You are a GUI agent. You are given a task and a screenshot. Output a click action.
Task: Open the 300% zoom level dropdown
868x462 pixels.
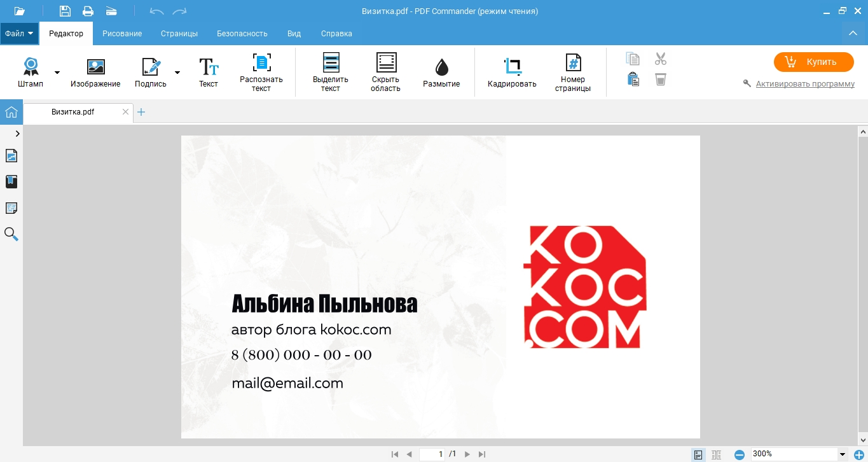pyautogui.click(x=843, y=454)
